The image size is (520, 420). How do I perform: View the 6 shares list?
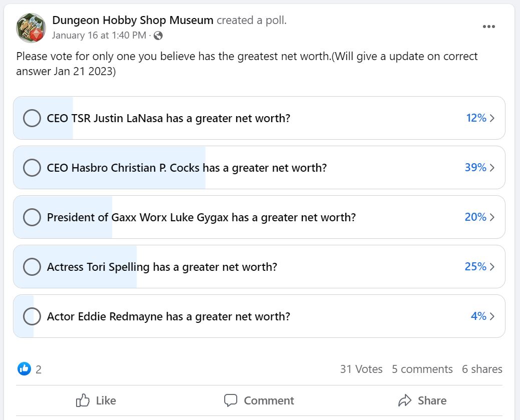482,369
